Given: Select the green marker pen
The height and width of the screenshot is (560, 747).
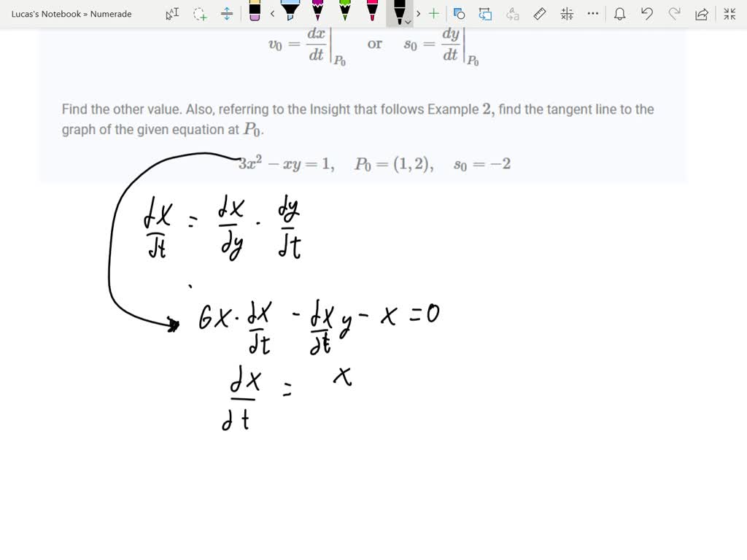Looking at the screenshot, I should pos(344,12).
